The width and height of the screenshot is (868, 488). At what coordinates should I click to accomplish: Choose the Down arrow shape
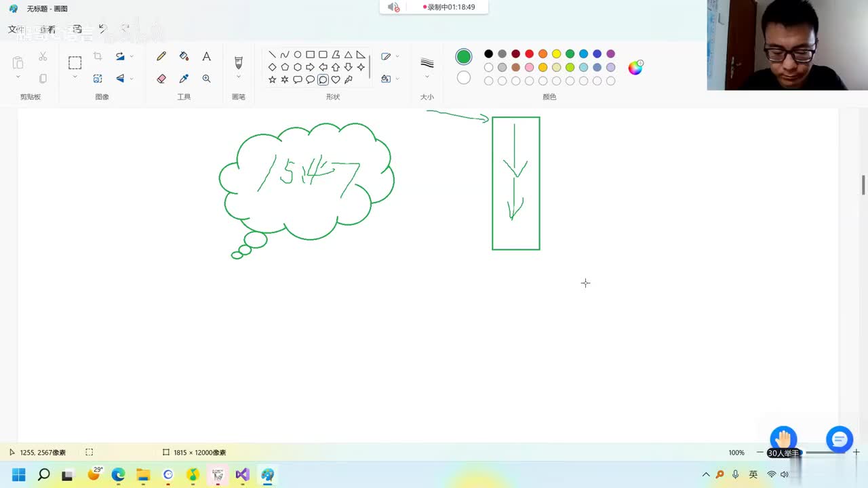point(348,67)
